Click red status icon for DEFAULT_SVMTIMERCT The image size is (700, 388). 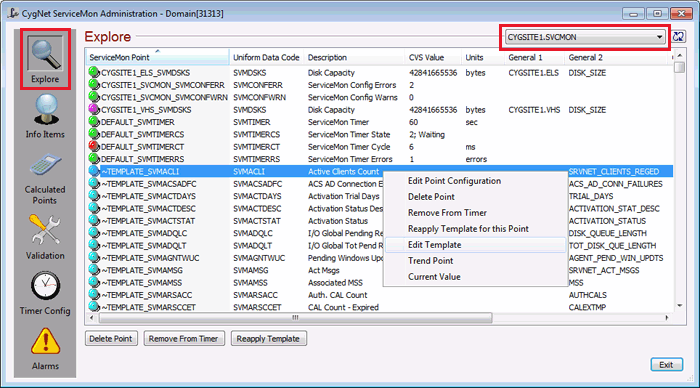[x=93, y=146]
